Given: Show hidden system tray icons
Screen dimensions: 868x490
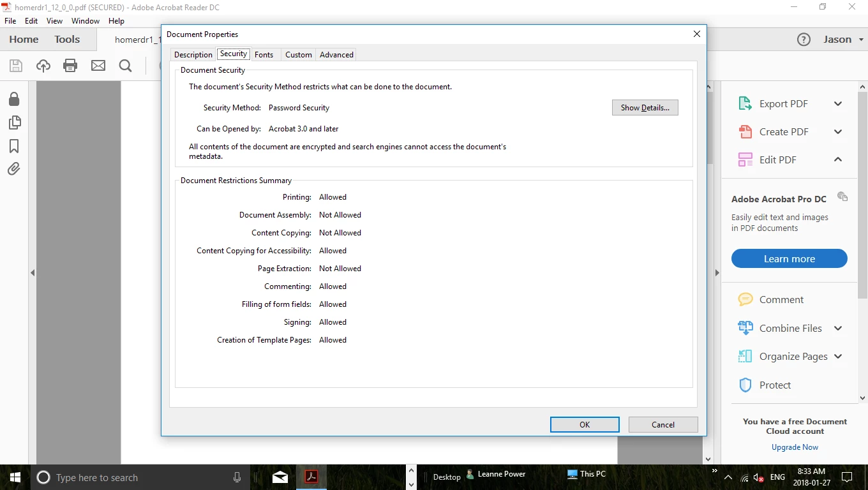Looking at the screenshot, I should click(728, 477).
